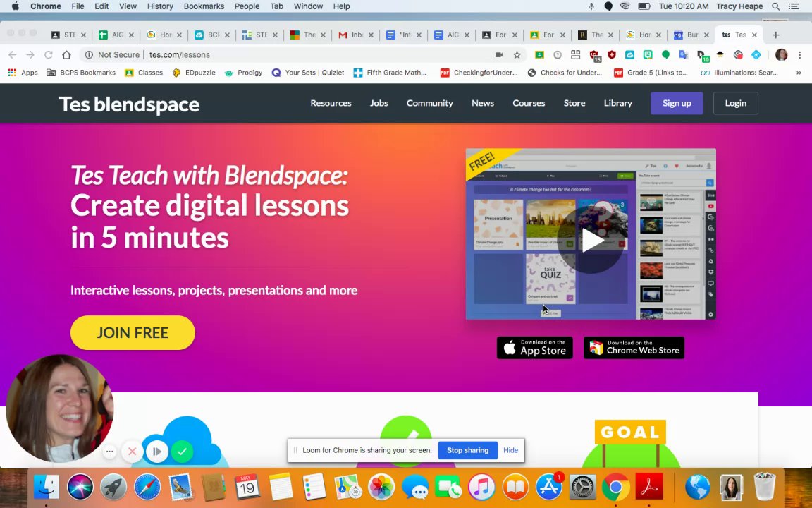Image resolution: width=812 pixels, height=508 pixels.
Task: Open Finder from the dock
Action: (47, 488)
